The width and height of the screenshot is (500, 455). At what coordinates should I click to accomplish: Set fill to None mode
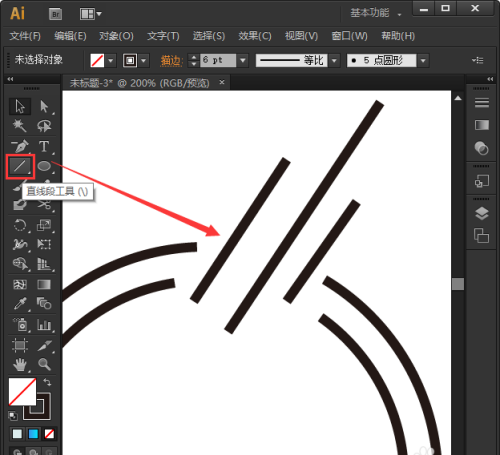tap(49, 434)
